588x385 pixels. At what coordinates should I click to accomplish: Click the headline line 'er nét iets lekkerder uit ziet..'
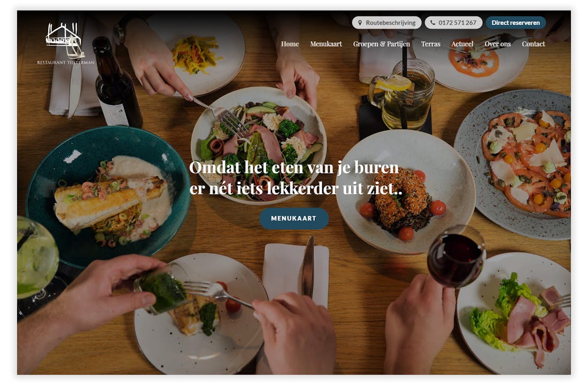pyautogui.click(x=296, y=188)
